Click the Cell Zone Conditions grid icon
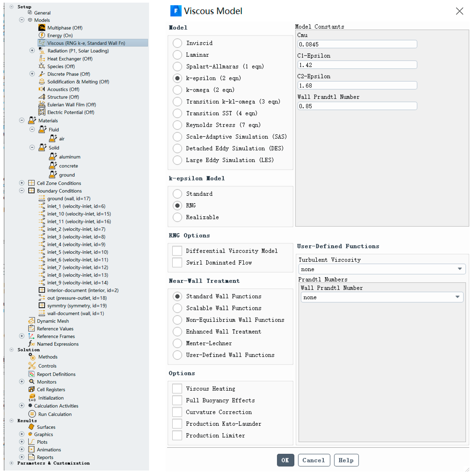Image resolution: width=476 pixels, height=476 pixels. coord(31,183)
